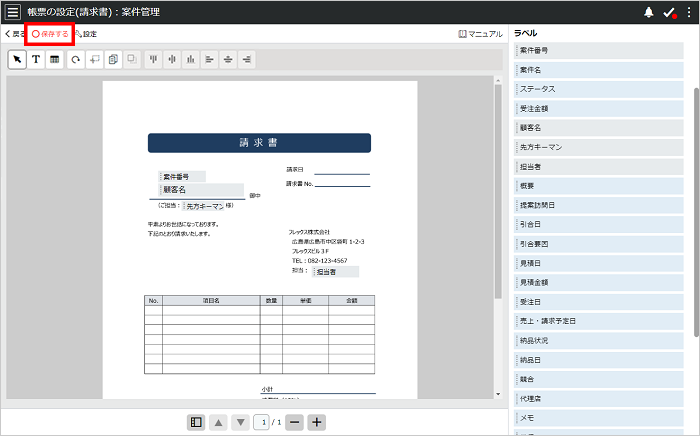
Task: Click the 請求書 No. text on the form
Action: [300, 183]
